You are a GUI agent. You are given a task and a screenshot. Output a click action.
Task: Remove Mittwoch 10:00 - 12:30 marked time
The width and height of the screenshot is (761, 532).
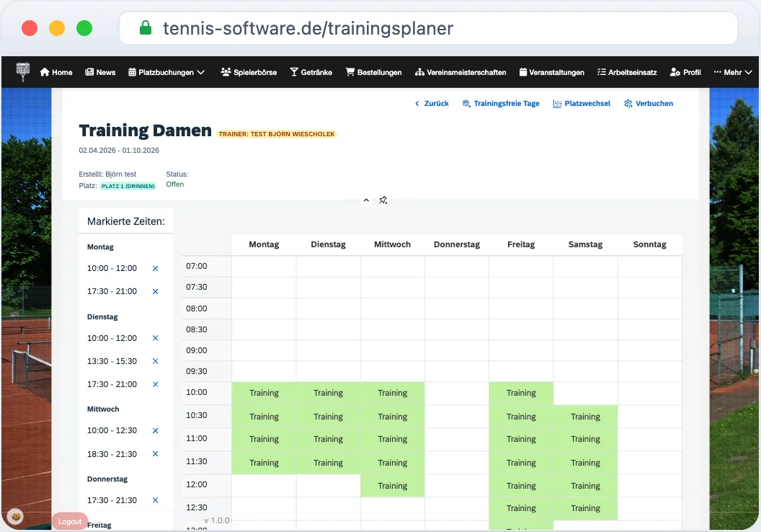[156, 430]
